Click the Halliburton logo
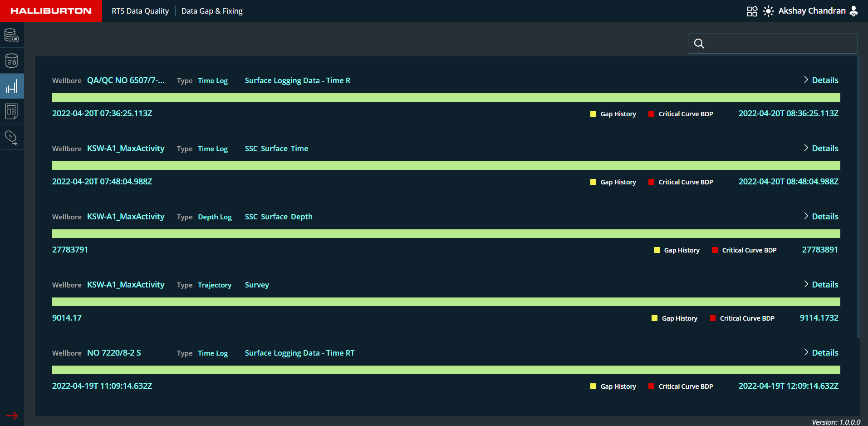The width and height of the screenshot is (868, 426). [51, 11]
